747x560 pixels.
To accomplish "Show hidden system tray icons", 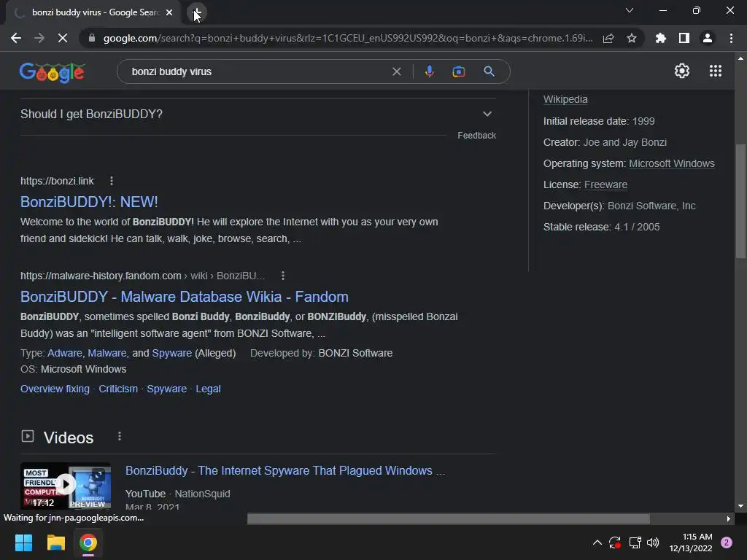I will (597, 542).
